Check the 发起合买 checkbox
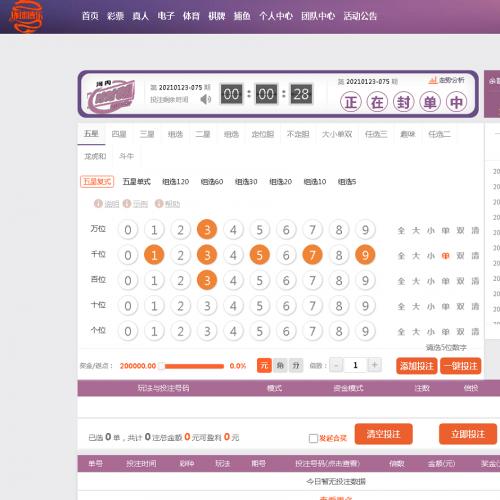 pyautogui.click(x=313, y=438)
